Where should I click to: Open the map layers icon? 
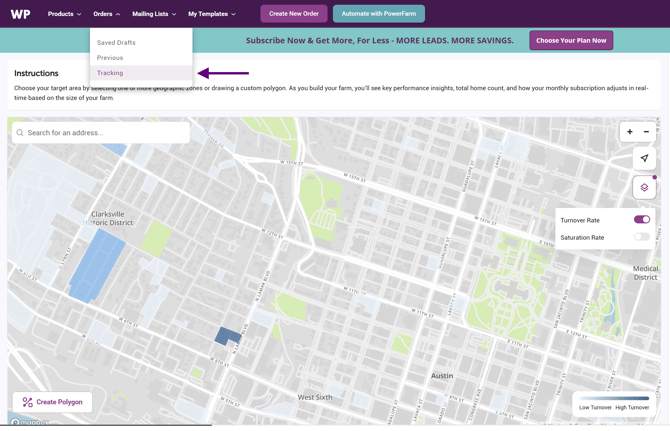click(644, 187)
